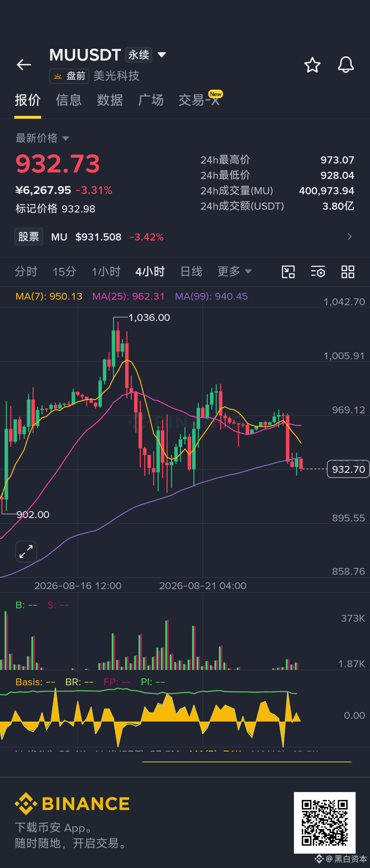Expand chart to fullscreen

tap(26, 552)
